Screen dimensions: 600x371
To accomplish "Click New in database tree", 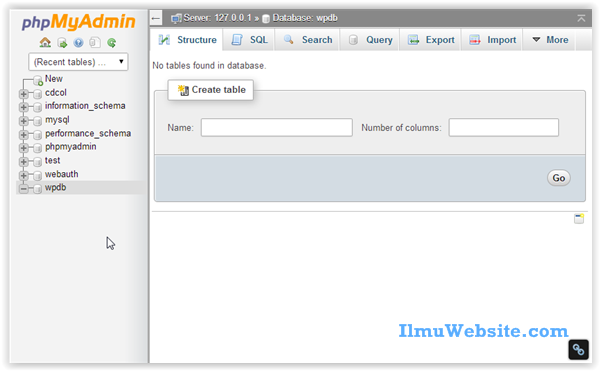I will (x=54, y=79).
